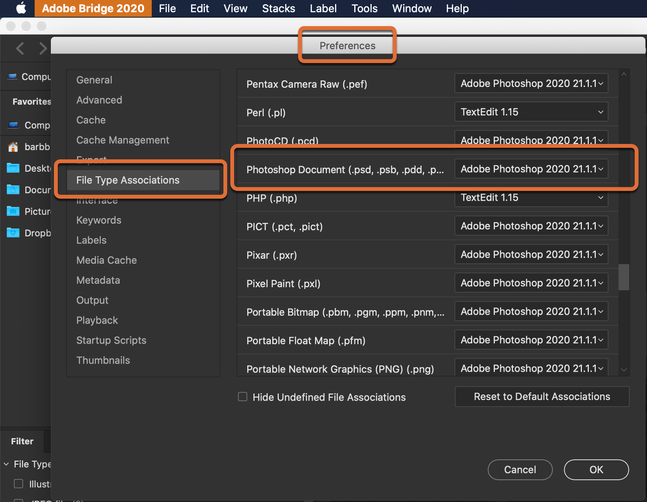Open the Pixar (.pxr) application dropdown
The height and width of the screenshot is (502, 647).
click(532, 255)
